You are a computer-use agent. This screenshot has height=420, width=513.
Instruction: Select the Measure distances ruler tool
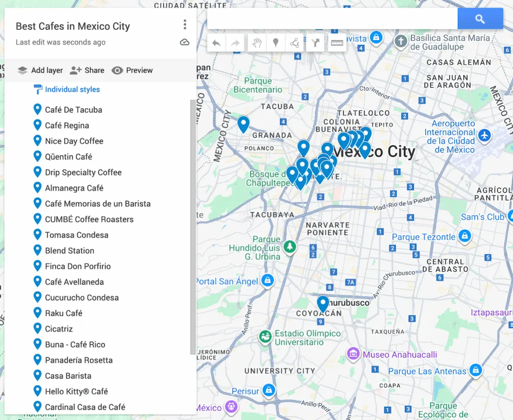tap(337, 43)
